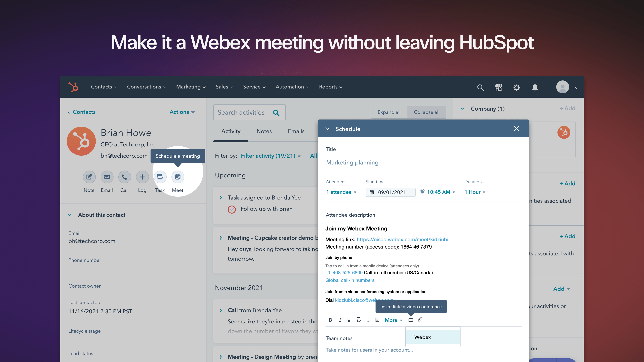Click the Task icon to create task

pyautogui.click(x=160, y=177)
